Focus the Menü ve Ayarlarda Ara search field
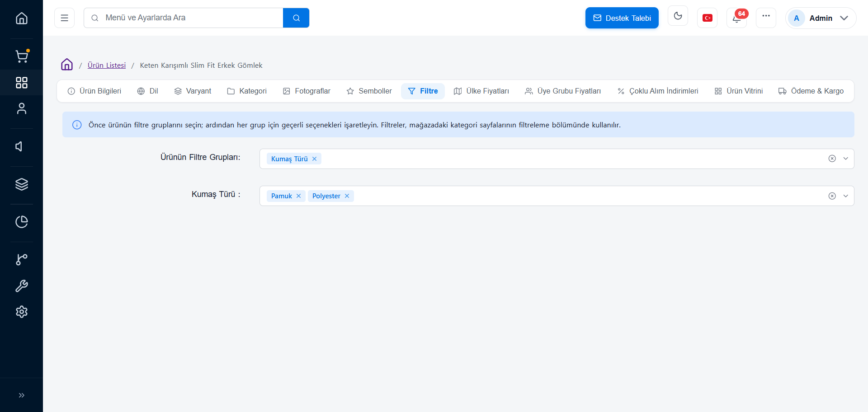Viewport: 868px width, 412px height. point(184,18)
